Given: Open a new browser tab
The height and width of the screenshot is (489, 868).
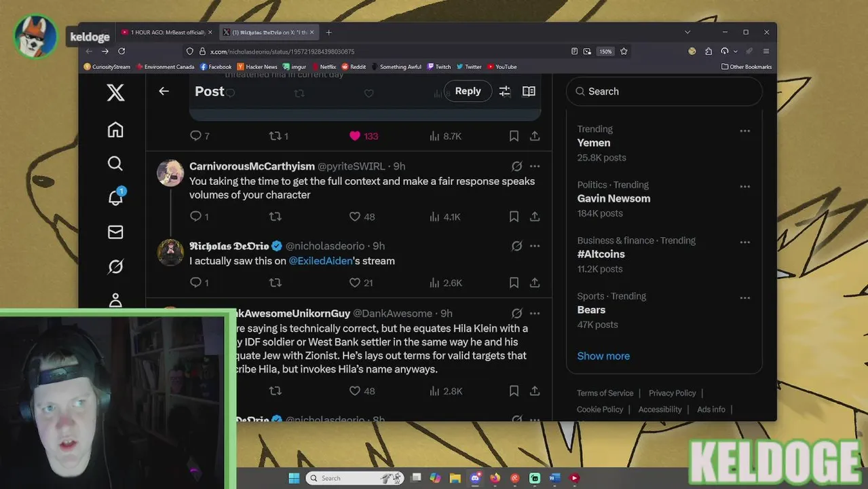Looking at the screenshot, I should coord(328,32).
